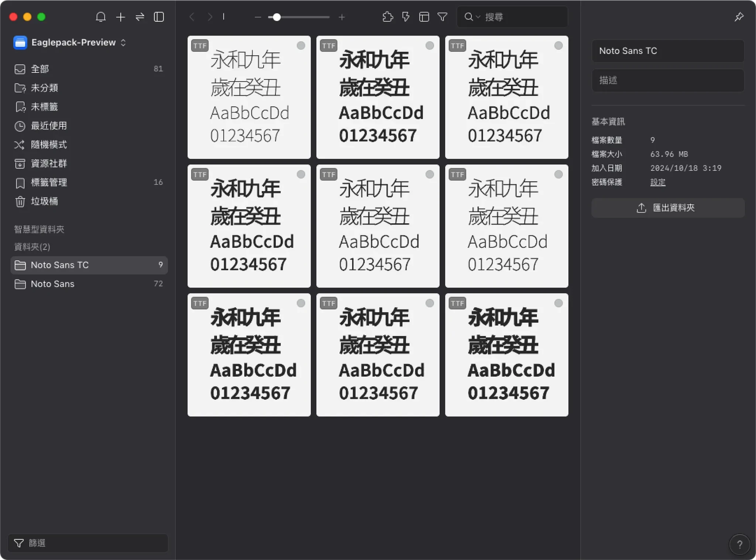
Task: Open the help question mark button
Action: pyautogui.click(x=739, y=544)
